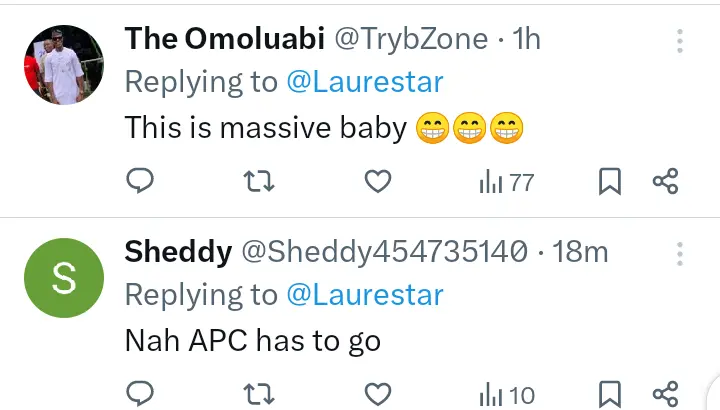Reply to The Omoluabi's tweet
Viewport: 720px width, 410px height.
[x=141, y=181]
